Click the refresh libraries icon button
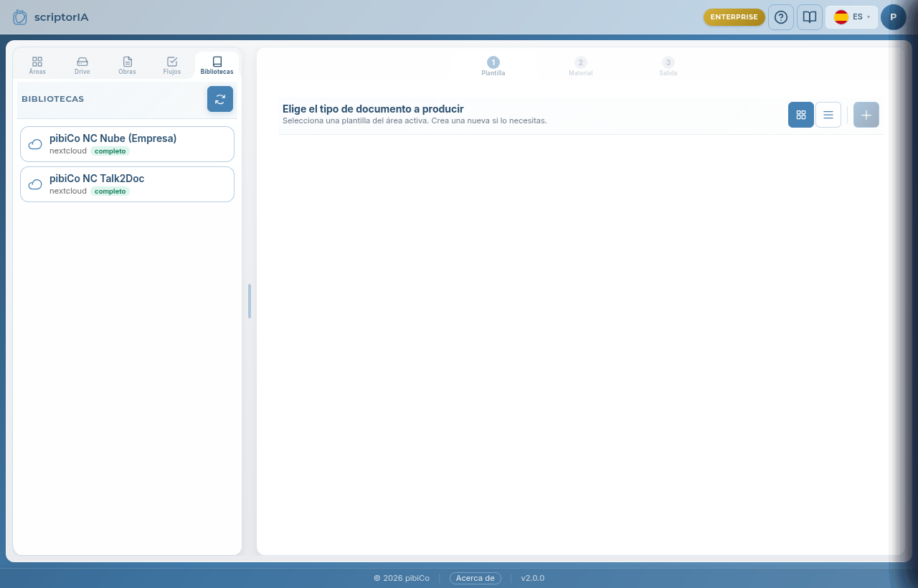This screenshot has height=588, width=918. click(220, 99)
